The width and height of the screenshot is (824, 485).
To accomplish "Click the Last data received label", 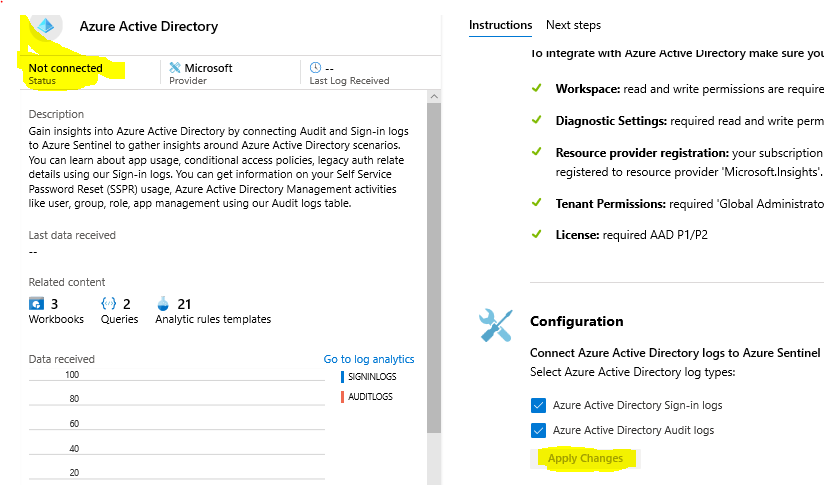I will (72, 235).
